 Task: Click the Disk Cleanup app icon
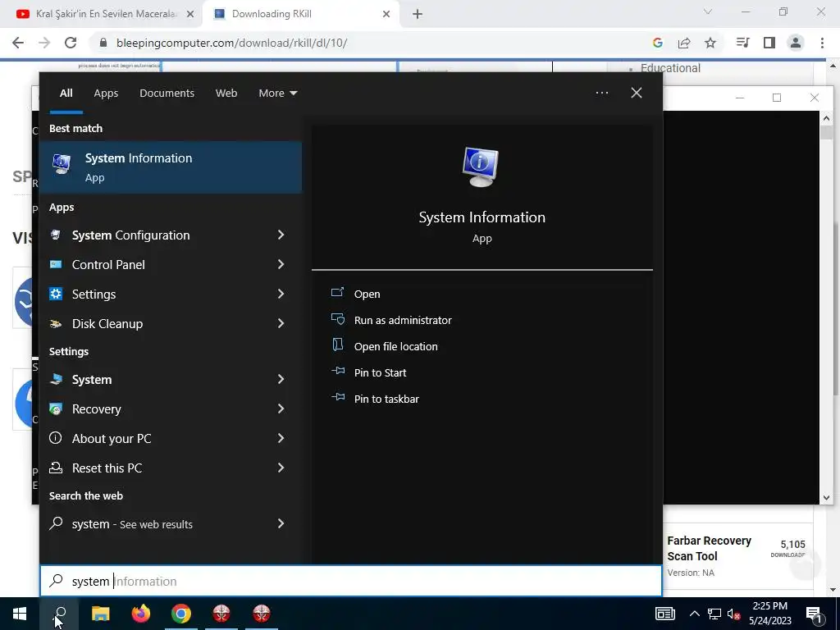click(x=56, y=323)
